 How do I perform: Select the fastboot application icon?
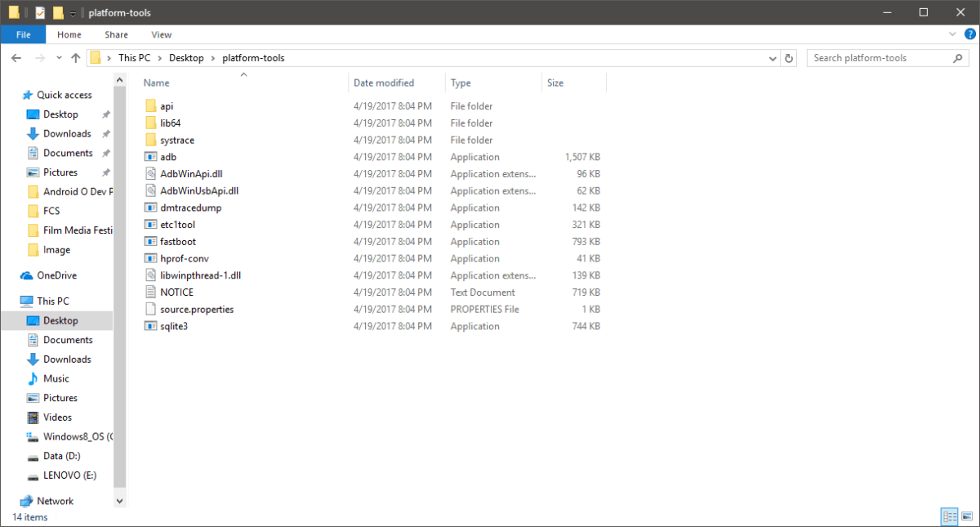150,242
